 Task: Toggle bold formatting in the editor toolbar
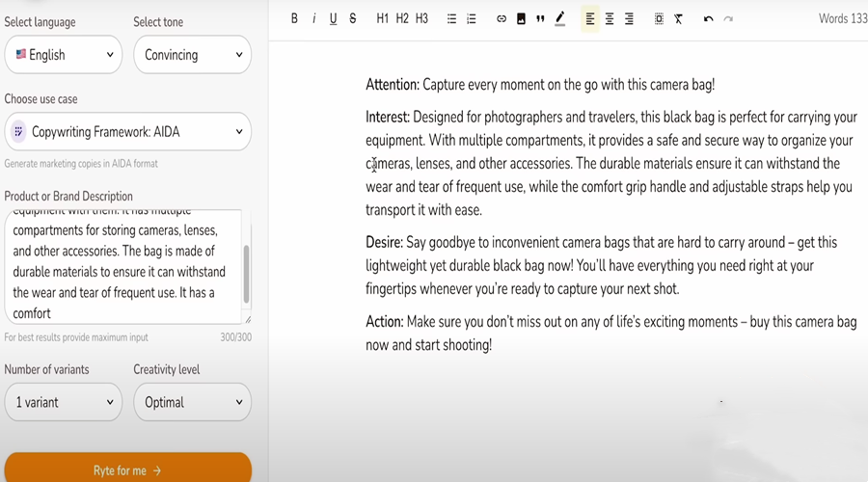point(294,18)
